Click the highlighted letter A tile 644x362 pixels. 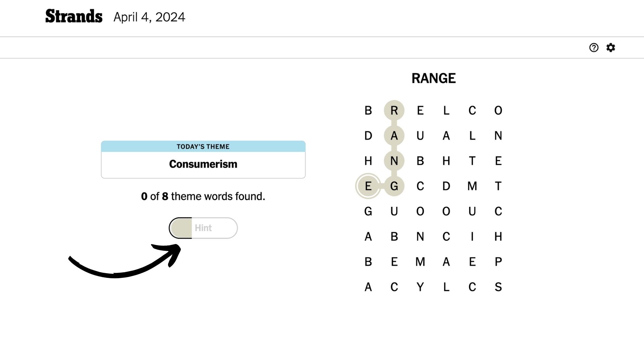tap(394, 136)
